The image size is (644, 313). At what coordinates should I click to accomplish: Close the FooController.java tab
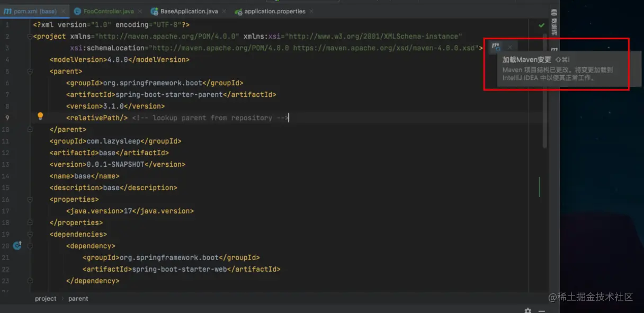139,11
